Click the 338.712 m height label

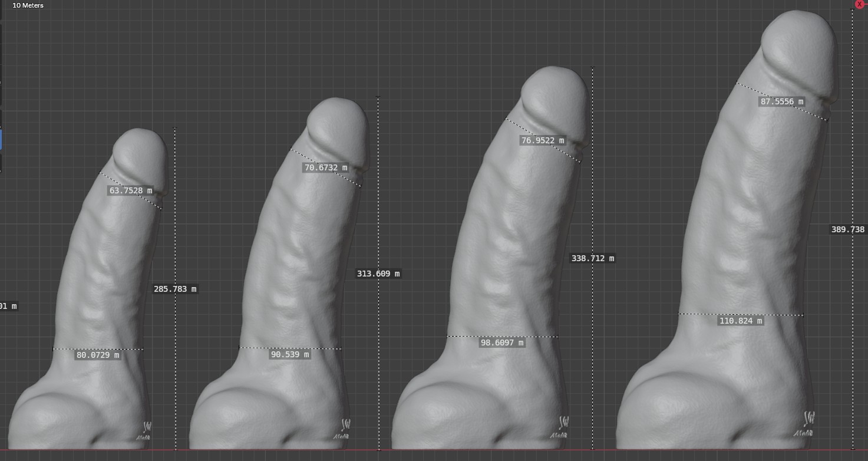coord(593,258)
